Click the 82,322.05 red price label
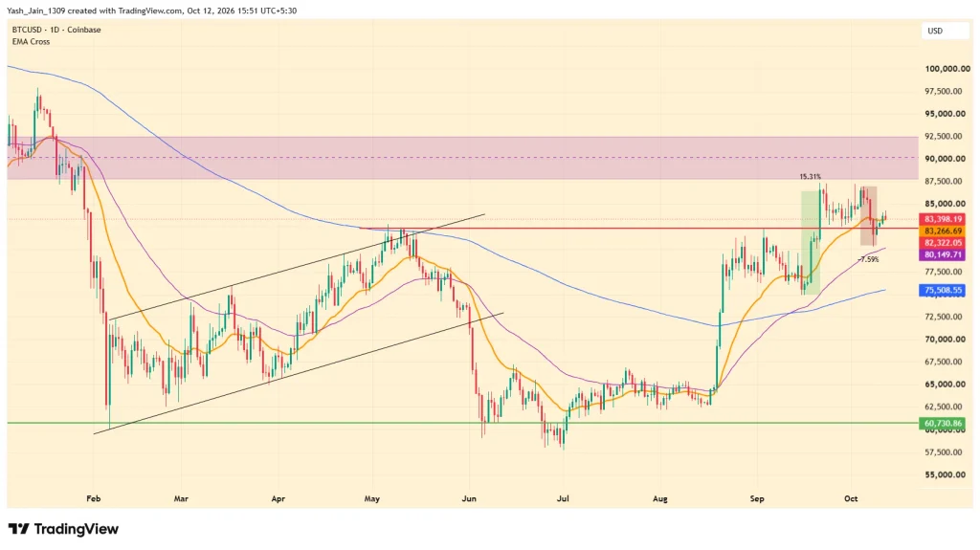The height and width of the screenshot is (550, 980). pos(942,243)
